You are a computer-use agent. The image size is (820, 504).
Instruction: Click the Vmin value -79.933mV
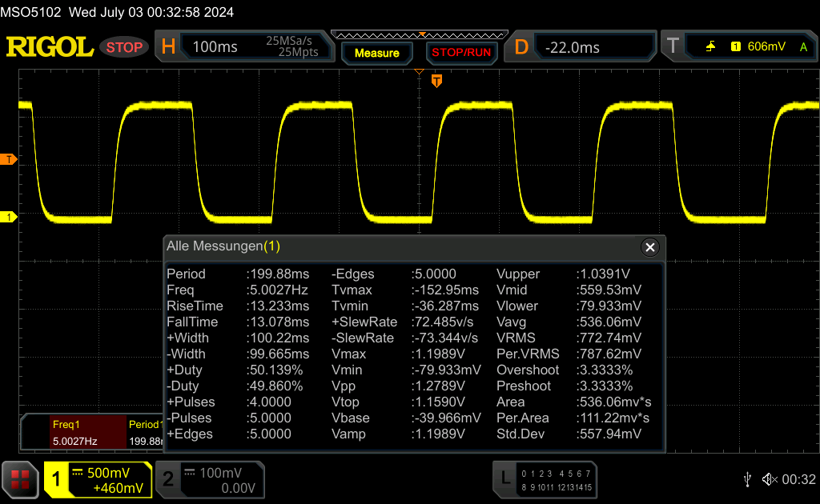(x=448, y=370)
